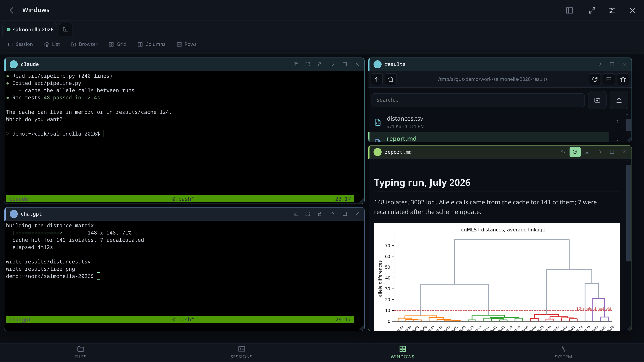Viewport: 644px width, 362px height.
Task: Select the salmonella 2026 workspace tab
Action: tap(30, 30)
